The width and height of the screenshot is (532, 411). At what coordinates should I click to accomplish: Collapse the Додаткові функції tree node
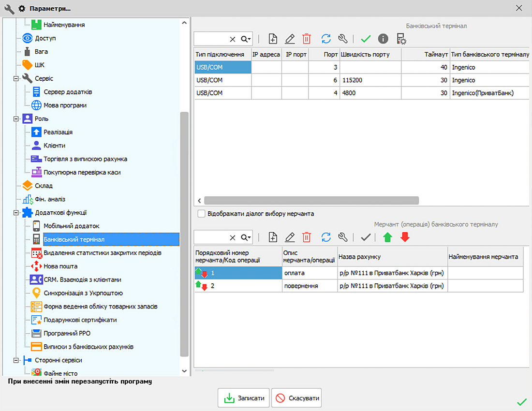[16, 213]
